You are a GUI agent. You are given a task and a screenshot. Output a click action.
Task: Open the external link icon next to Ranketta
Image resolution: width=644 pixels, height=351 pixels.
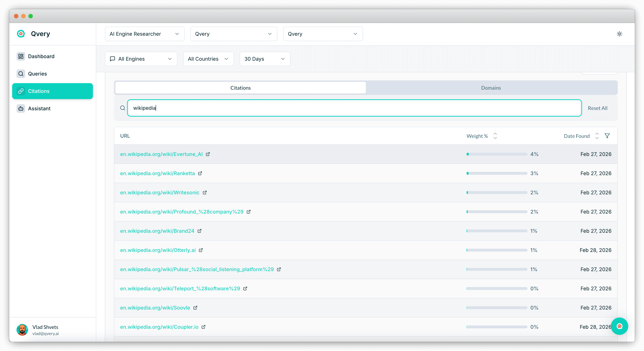click(x=200, y=173)
